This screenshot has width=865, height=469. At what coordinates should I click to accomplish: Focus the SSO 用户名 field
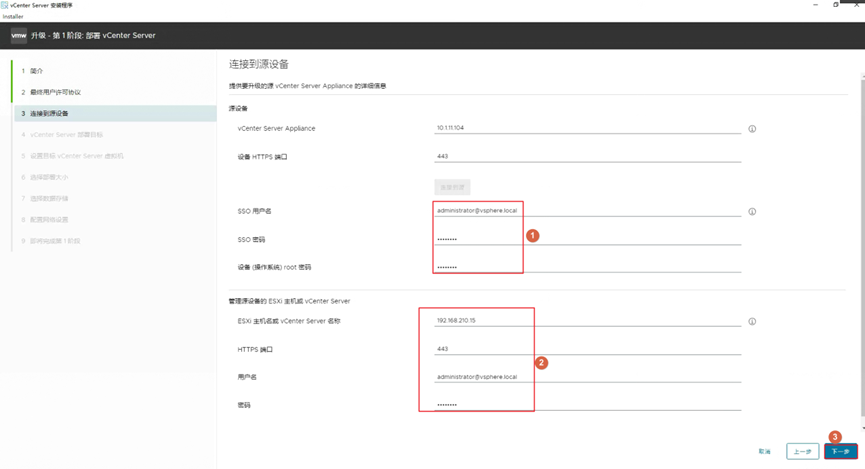[588, 211]
